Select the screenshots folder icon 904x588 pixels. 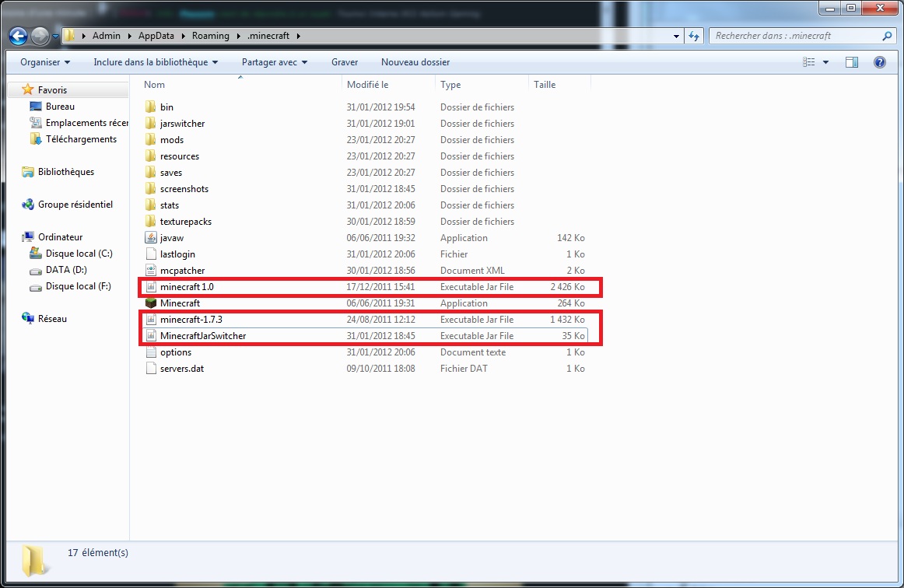pyautogui.click(x=150, y=189)
